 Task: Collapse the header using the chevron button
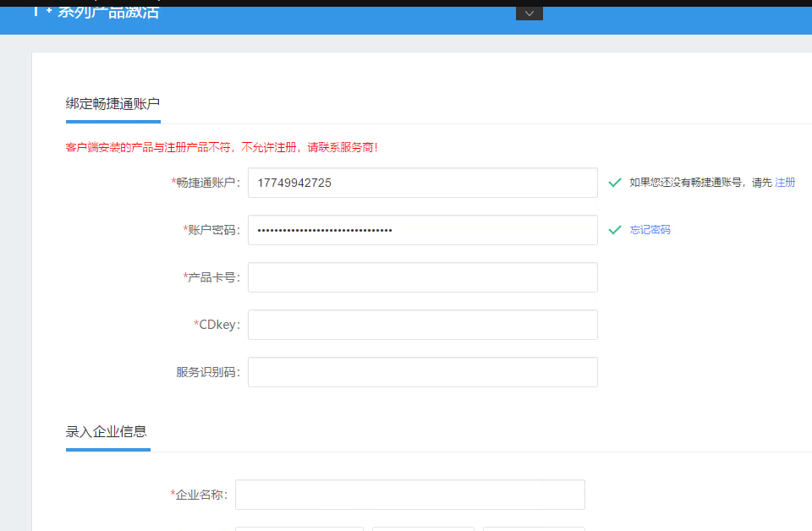pos(529,14)
